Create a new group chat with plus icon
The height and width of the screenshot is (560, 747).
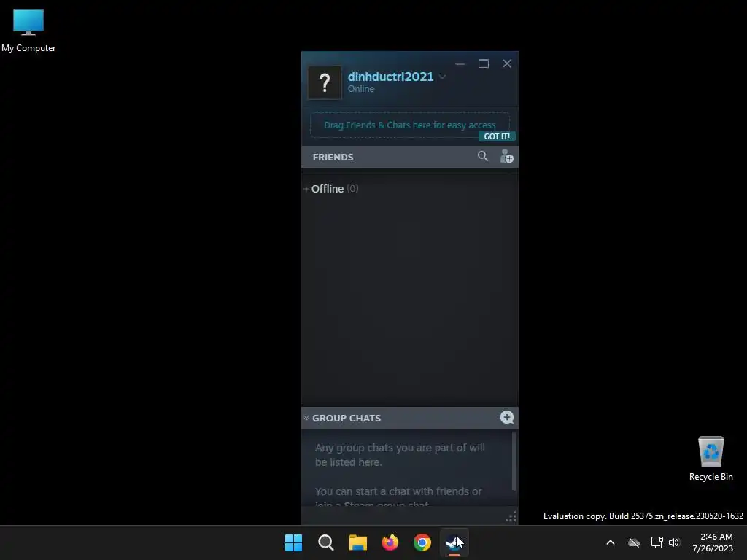click(506, 418)
